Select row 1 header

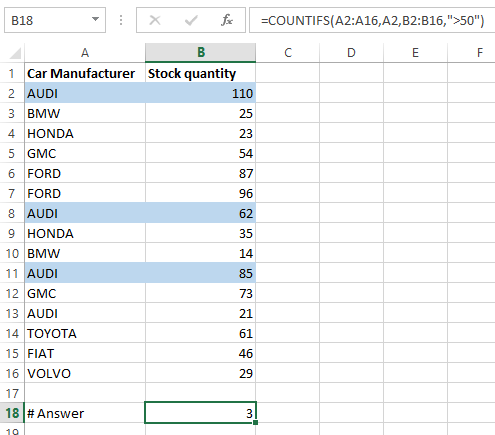[12, 73]
